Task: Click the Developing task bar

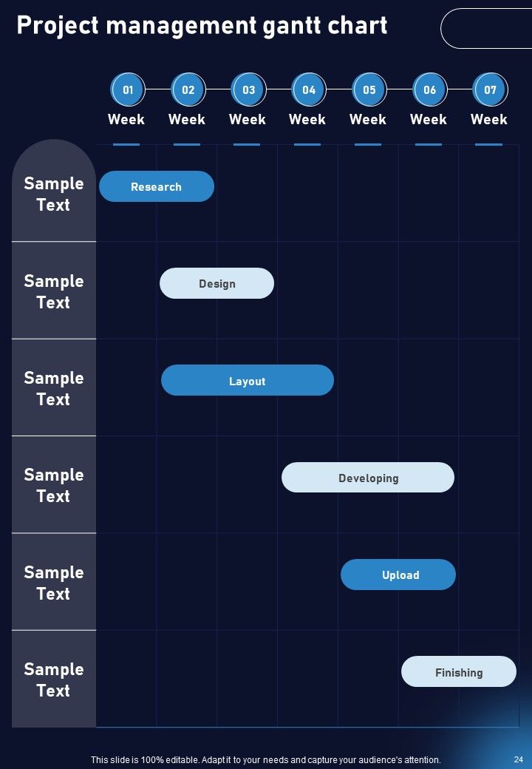Action: point(368,478)
